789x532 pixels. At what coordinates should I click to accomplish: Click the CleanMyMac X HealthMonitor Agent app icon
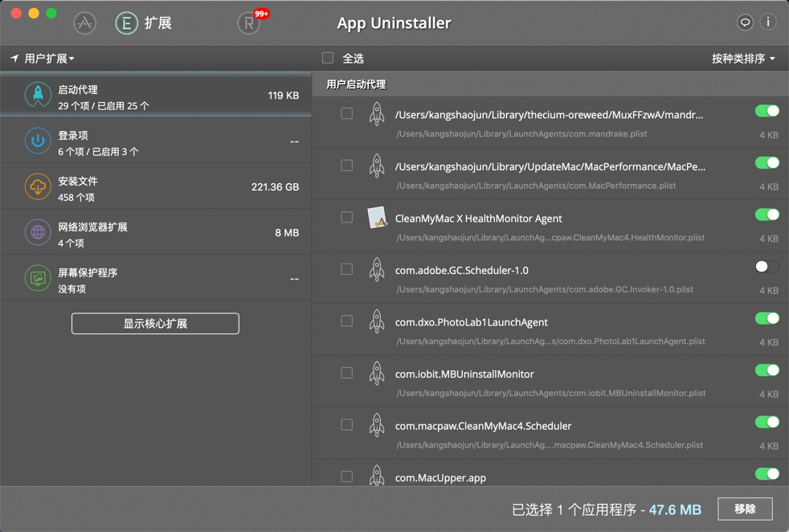click(x=377, y=217)
